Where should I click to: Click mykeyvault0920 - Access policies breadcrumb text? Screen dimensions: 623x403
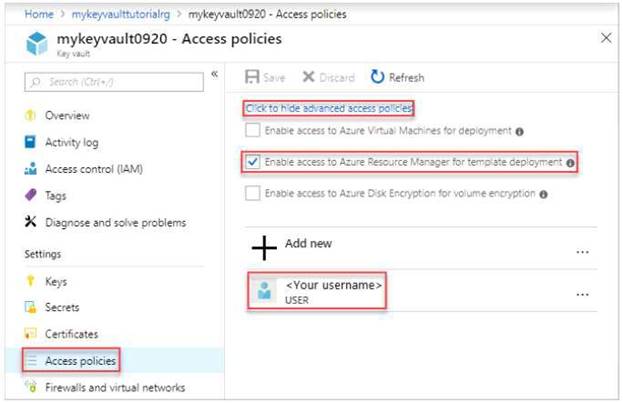(x=267, y=14)
